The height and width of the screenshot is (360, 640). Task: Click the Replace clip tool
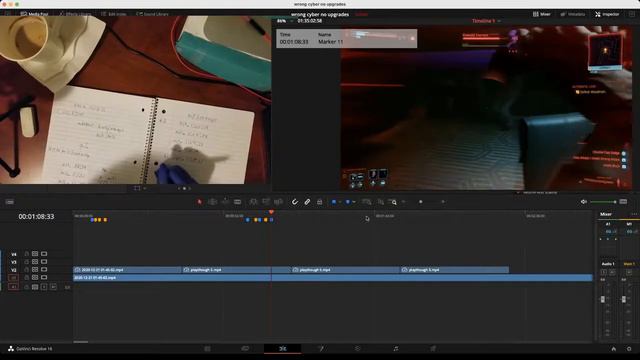pyautogui.click(x=278, y=202)
